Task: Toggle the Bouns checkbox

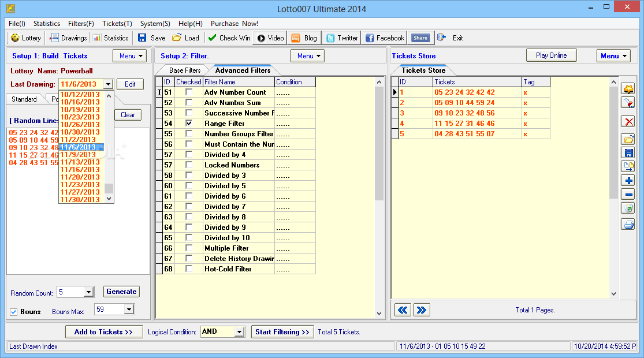Action: tap(13, 312)
